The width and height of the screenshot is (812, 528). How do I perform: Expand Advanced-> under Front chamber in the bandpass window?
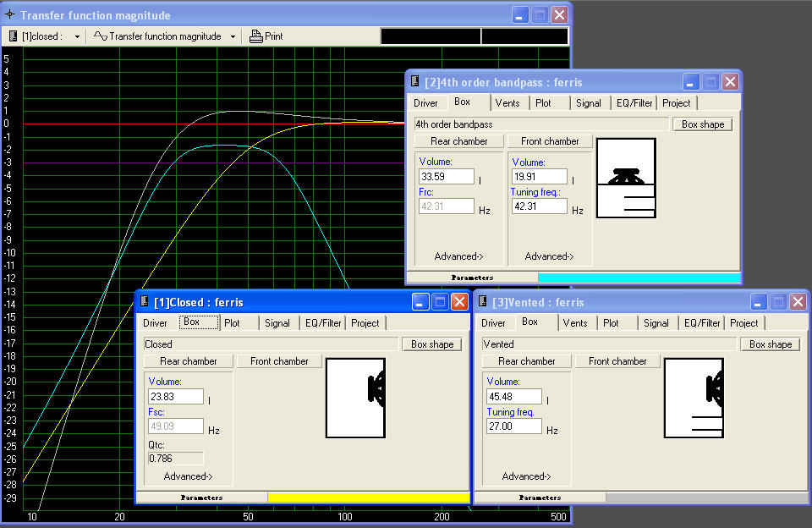[550, 256]
